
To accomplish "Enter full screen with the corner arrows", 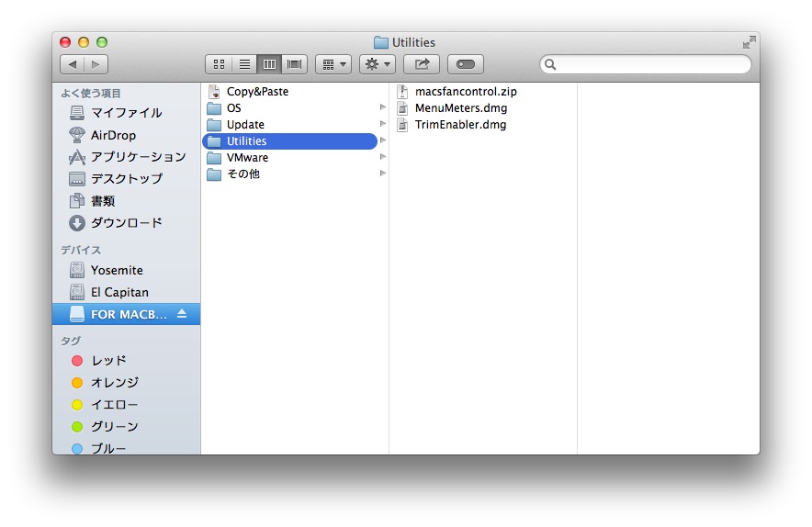I will [749, 42].
